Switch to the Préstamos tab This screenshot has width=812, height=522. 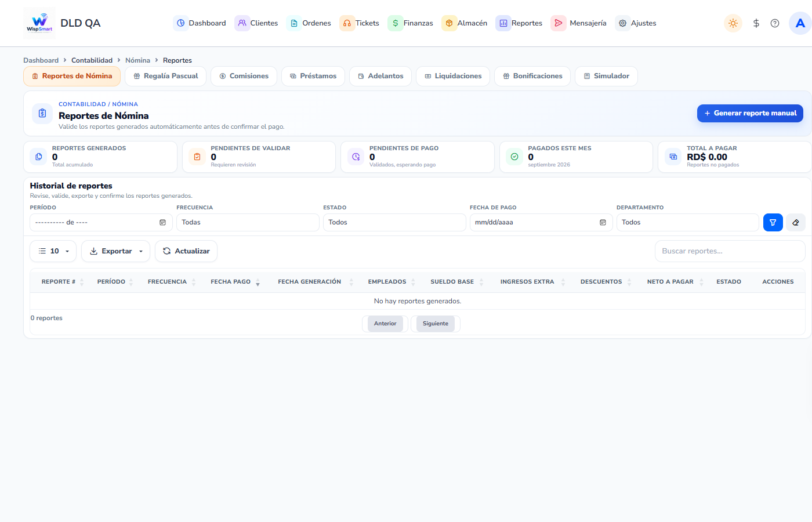pyautogui.click(x=313, y=76)
